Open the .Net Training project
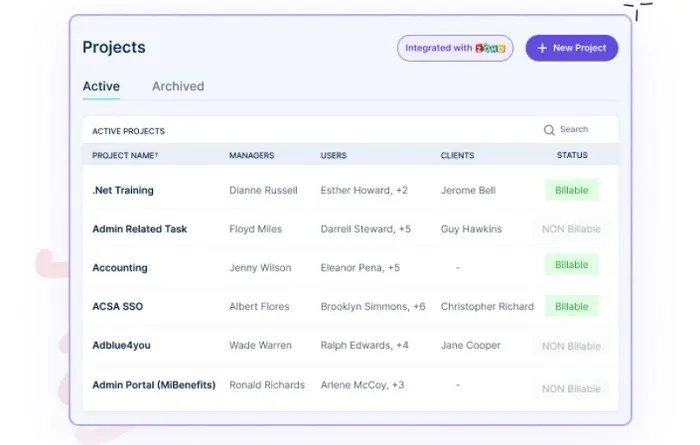Image resolution: width=700 pixels, height=445 pixels. tap(123, 191)
